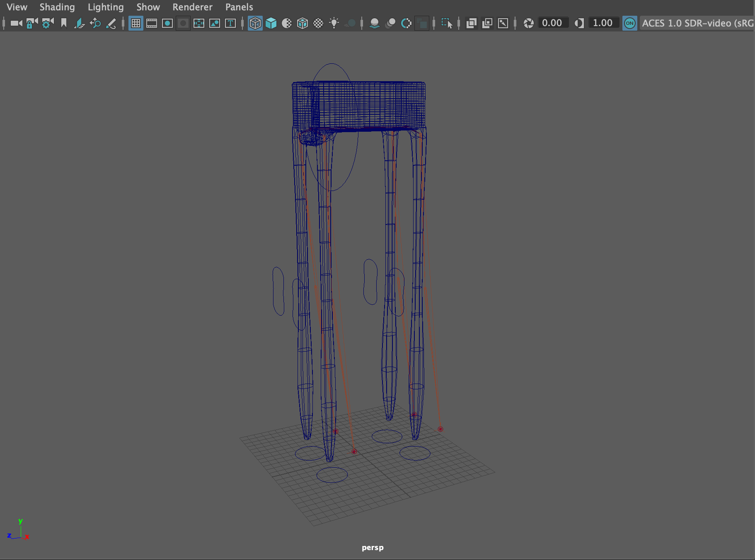Open the Show menu
Image resolution: width=755 pixels, height=560 pixels.
[148, 7]
